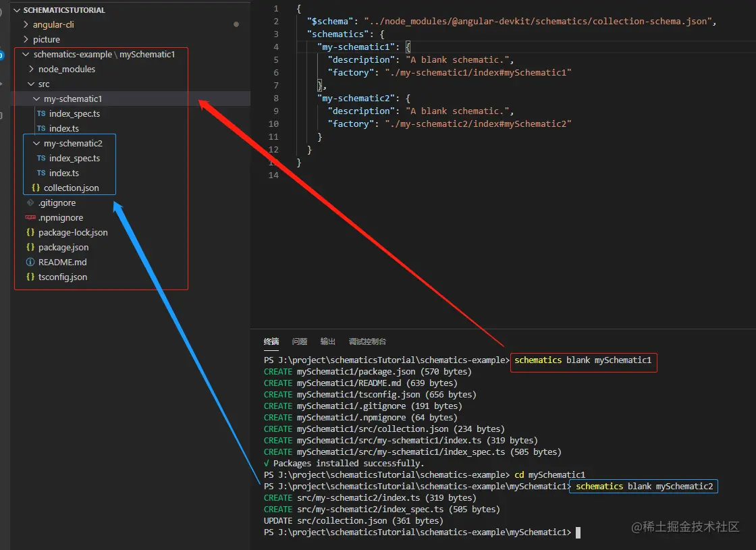Collapse the src folder chevron
Image resolution: width=756 pixels, height=550 pixels.
[31, 84]
